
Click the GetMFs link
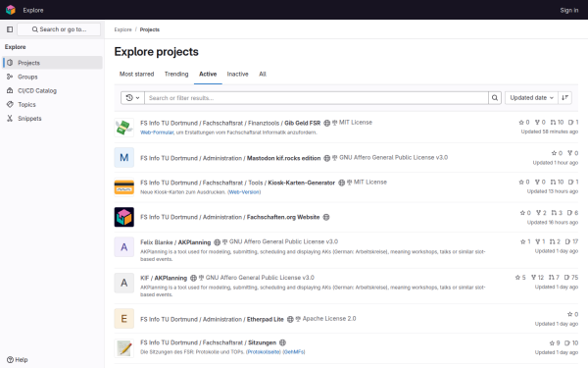[294, 352]
